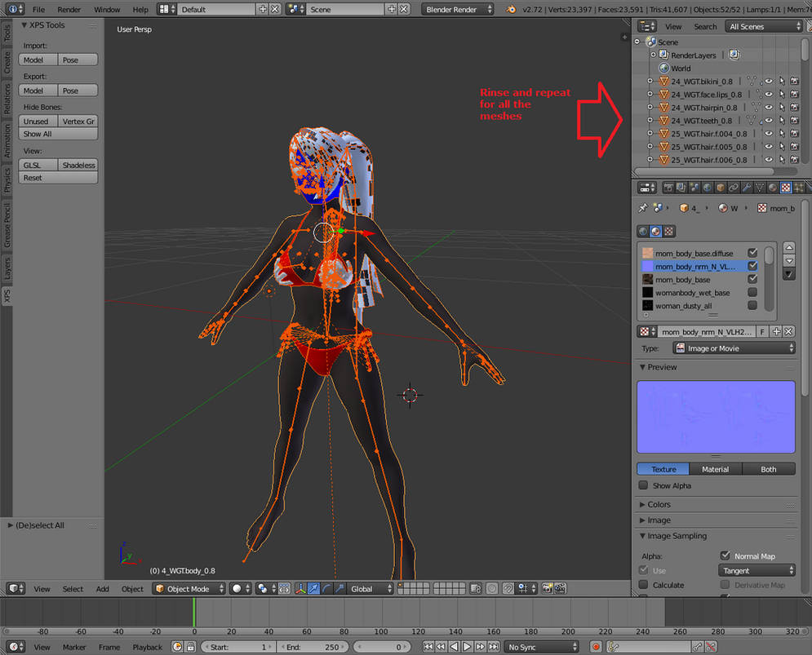Expand the 24_WGT.bikini_0.8 tree item
Screen dimensions: 812x655
[x=650, y=82]
